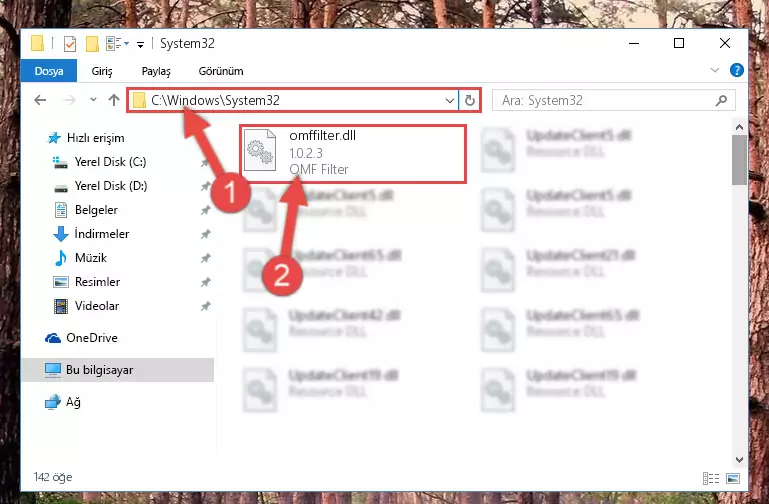
Task: Click the Properties checkmark icon in title bar
Action: (70, 44)
